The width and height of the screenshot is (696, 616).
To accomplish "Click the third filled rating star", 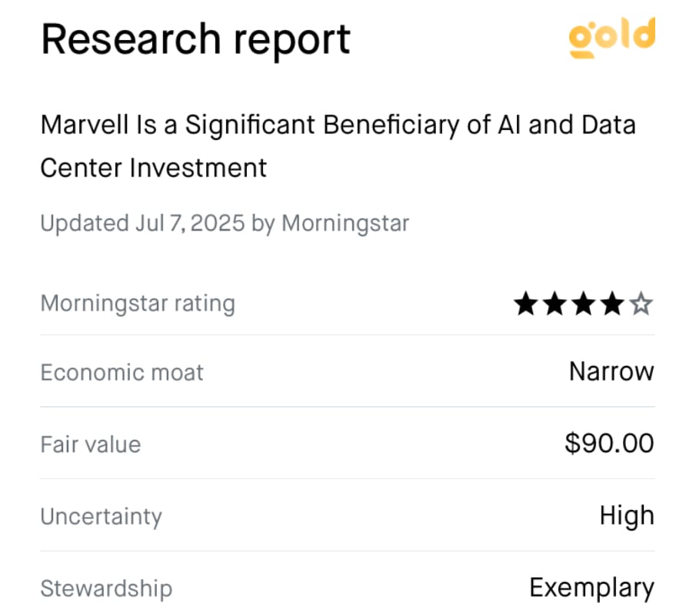I will (584, 304).
